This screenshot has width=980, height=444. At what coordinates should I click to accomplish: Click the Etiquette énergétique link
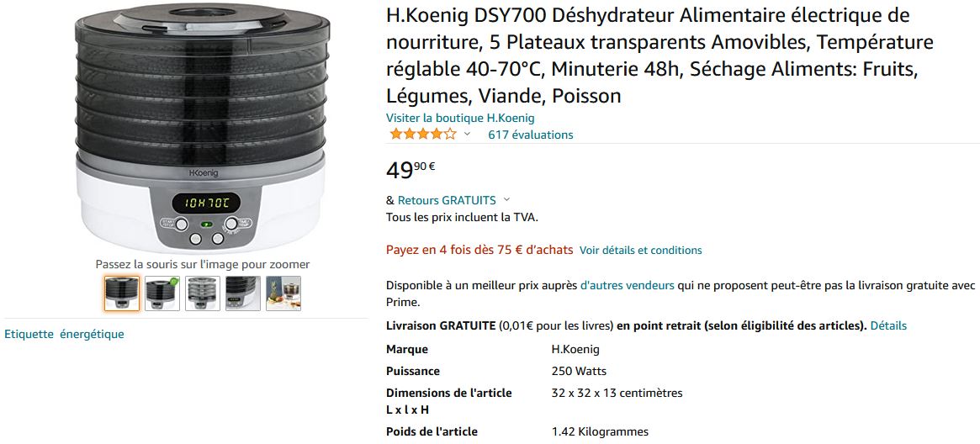click(65, 334)
